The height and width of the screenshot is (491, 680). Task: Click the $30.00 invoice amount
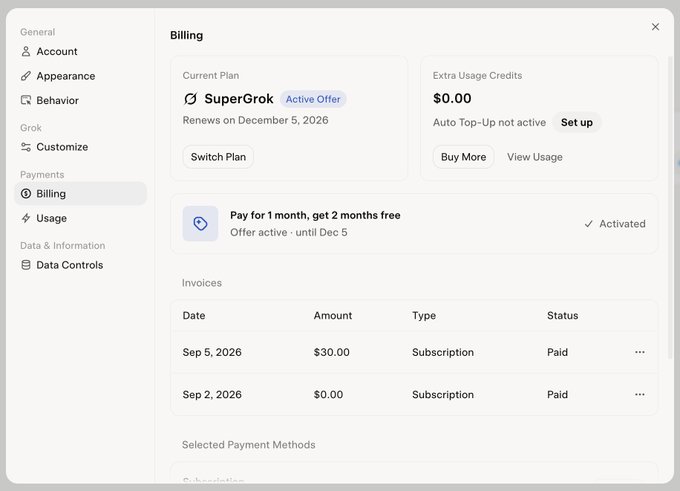[331, 352]
